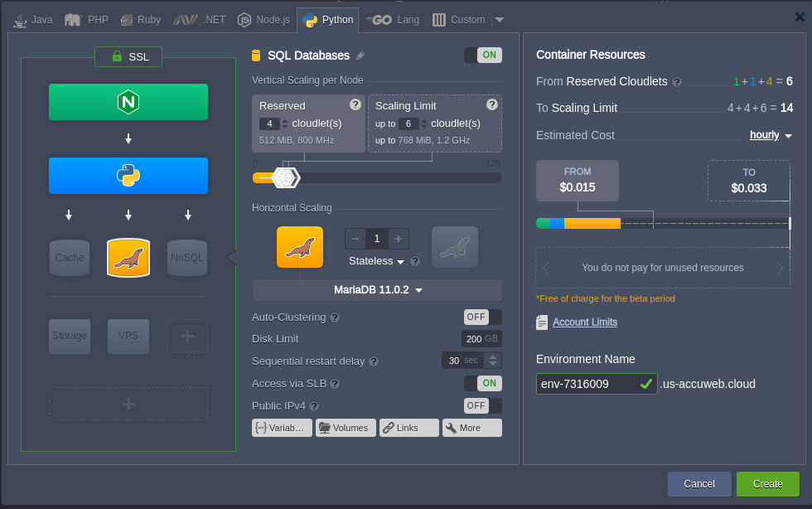Add a Storage node

click(70, 336)
